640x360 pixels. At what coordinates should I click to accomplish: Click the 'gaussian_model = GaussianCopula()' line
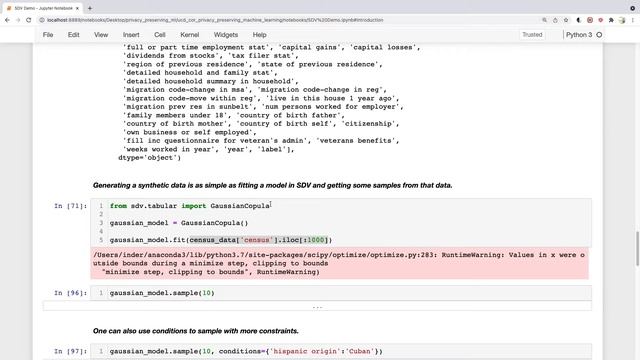[x=179, y=223]
